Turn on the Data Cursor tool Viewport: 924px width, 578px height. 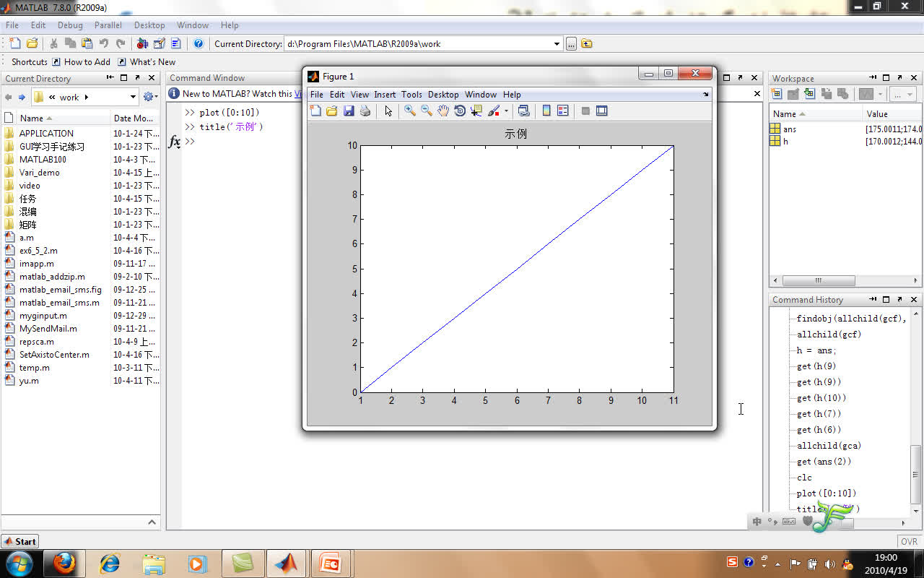[x=476, y=110]
